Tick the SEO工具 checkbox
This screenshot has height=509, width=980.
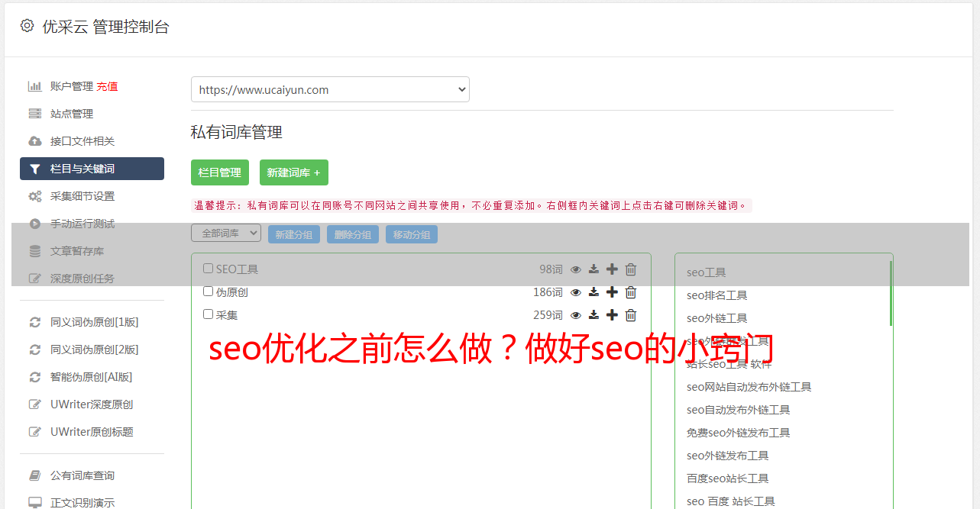pyautogui.click(x=208, y=269)
